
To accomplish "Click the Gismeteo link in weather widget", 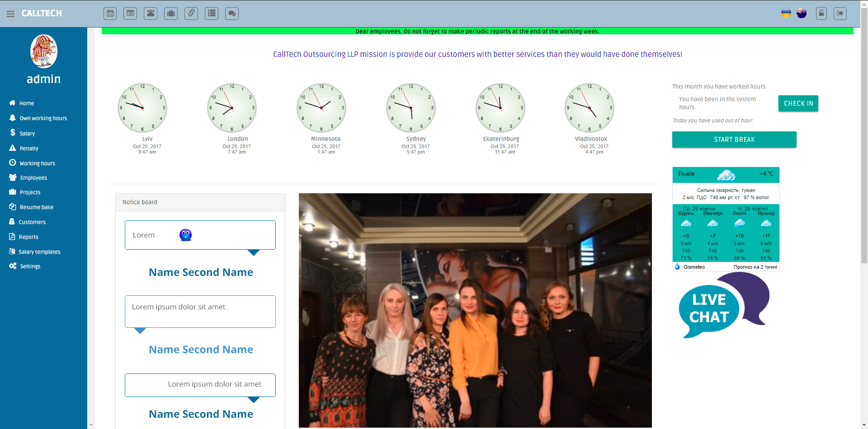I will pyautogui.click(x=694, y=267).
